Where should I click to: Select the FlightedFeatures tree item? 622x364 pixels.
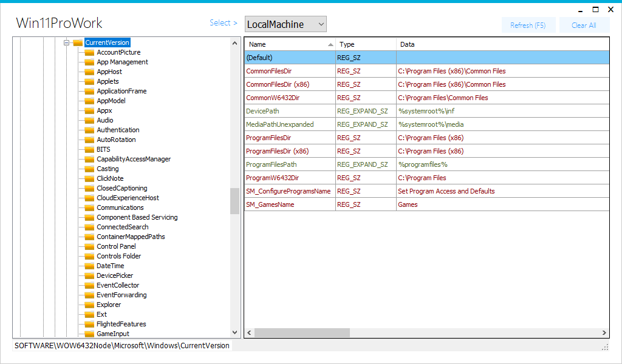pos(121,324)
